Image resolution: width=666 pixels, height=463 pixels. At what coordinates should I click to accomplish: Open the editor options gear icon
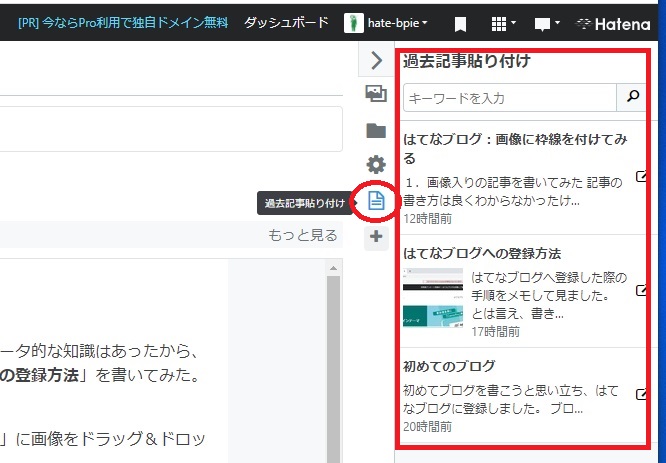376,165
